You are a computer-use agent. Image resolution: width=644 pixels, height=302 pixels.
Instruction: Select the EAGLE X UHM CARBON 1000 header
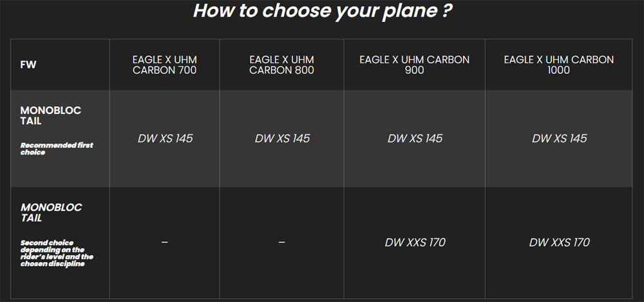coord(559,65)
